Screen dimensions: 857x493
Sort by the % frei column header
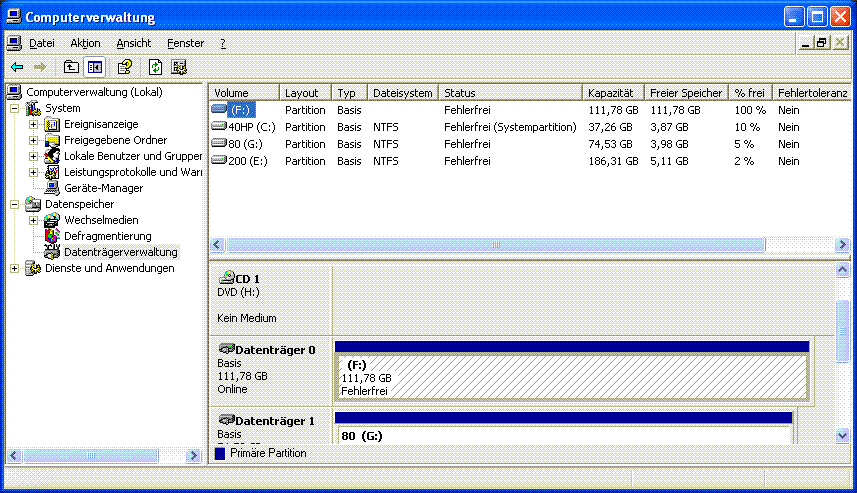click(750, 93)
